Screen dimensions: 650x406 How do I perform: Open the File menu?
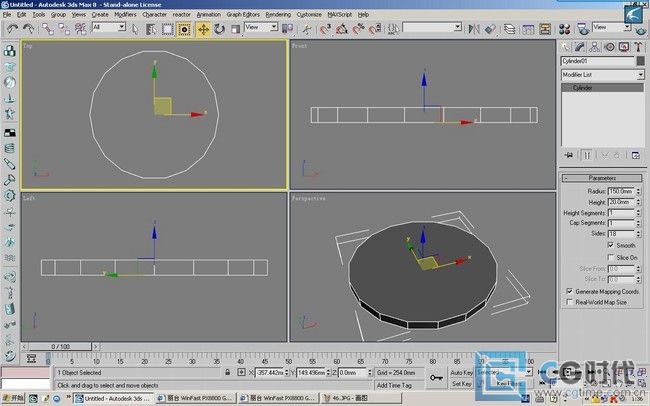(7, 14)
